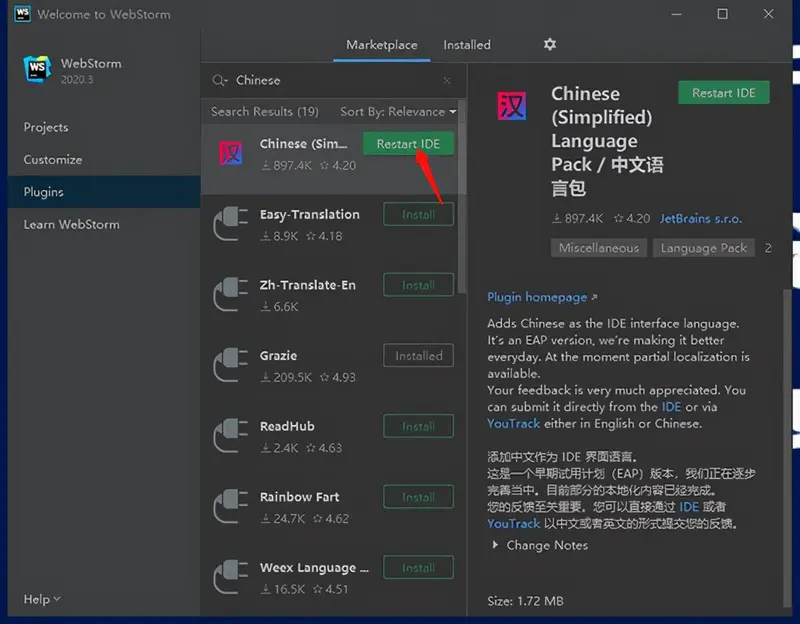The width and height of the screenshot is (800, 624).
Task: Open Projects in the sidebar
Action: pos(46,127)
